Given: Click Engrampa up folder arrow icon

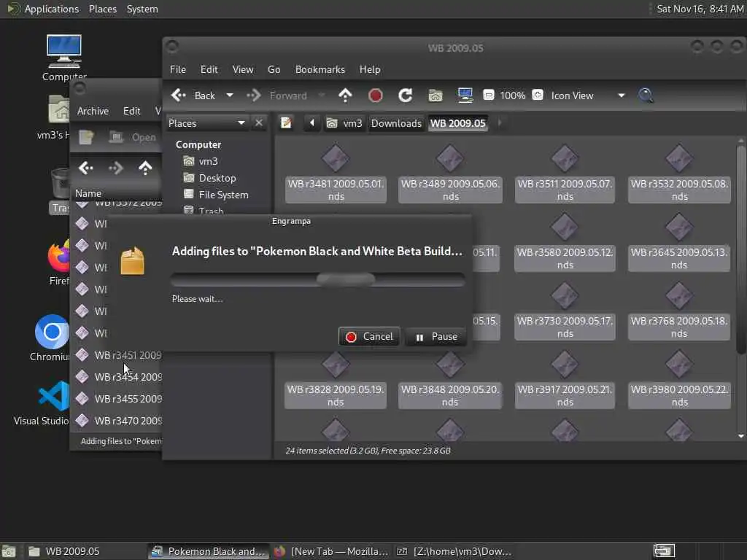Looking at the screenshot, I should pyautogui.click(x=145, y=168).
